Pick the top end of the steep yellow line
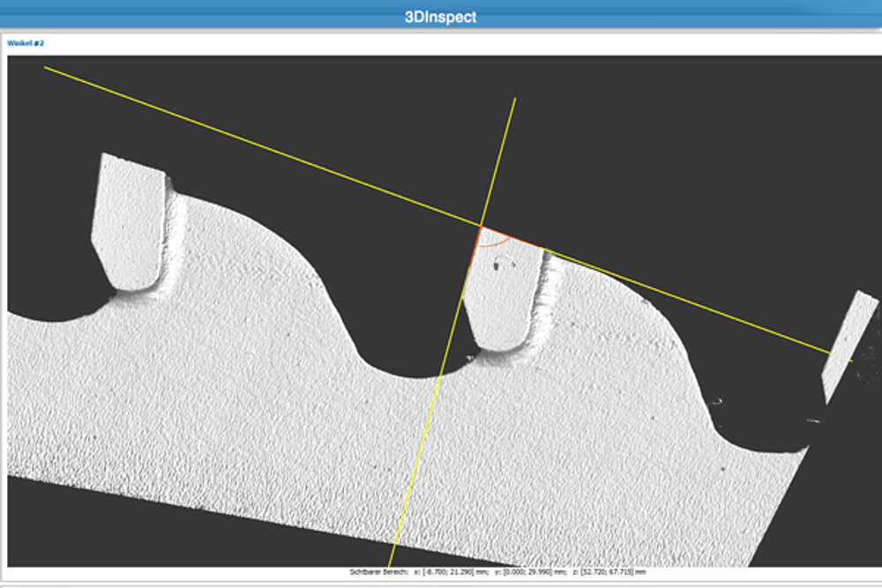 point(515,99)
